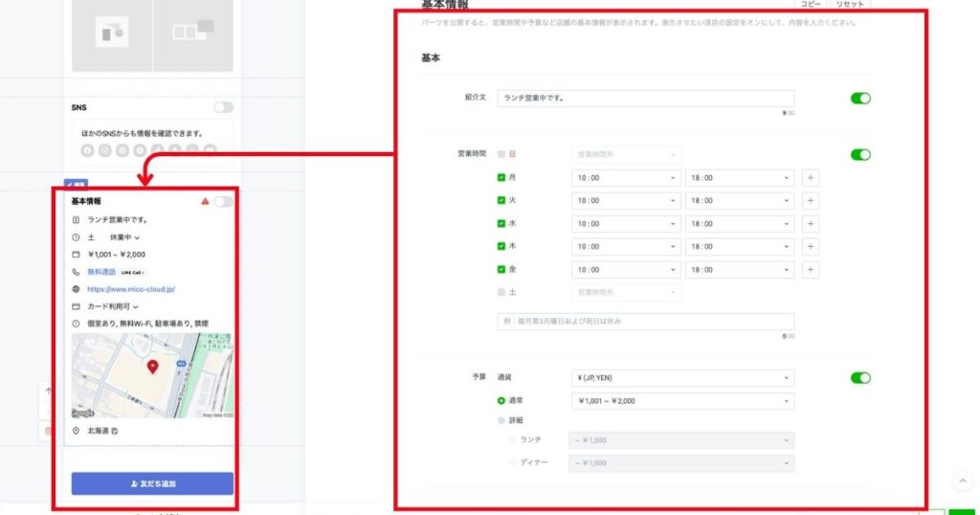This screenshot has width=980, height=515.
Task: Toggle the 基本情報 preview switch
Action: pyautogui.click(x=223, y=201)
